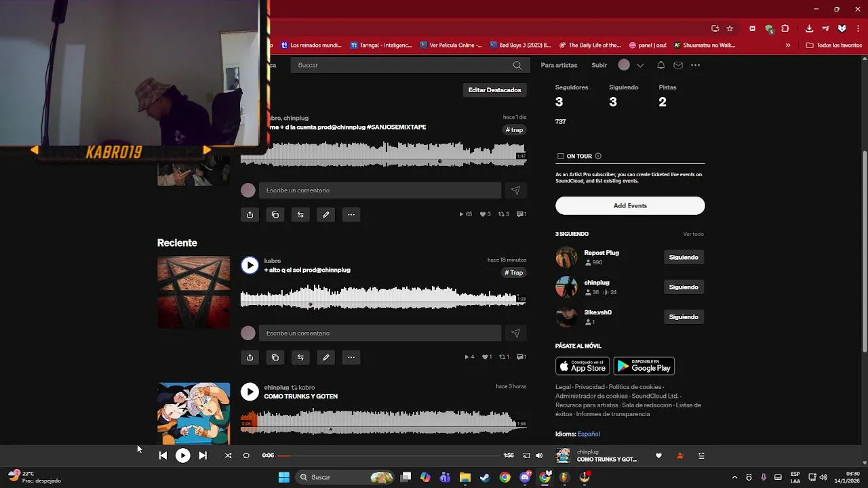868x488 pixels.
Task: Click 'Ver todo' for following list
Action: pyautogui.click(x=693, y=234)
